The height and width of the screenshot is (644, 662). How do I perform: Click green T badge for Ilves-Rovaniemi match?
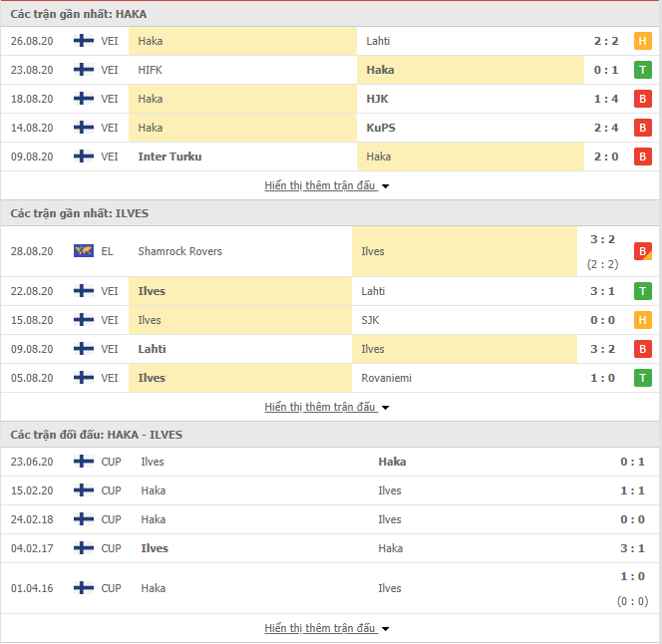tap(643, 378)
